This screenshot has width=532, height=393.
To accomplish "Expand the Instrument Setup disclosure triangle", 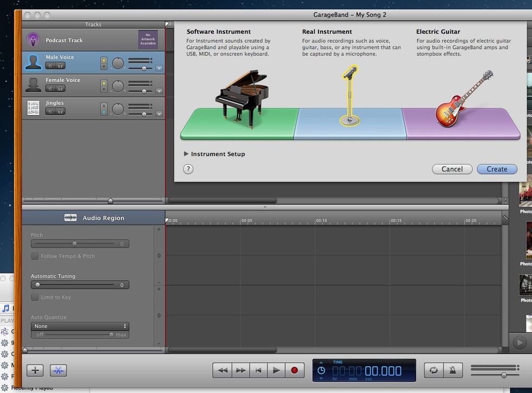I will 186,154.
